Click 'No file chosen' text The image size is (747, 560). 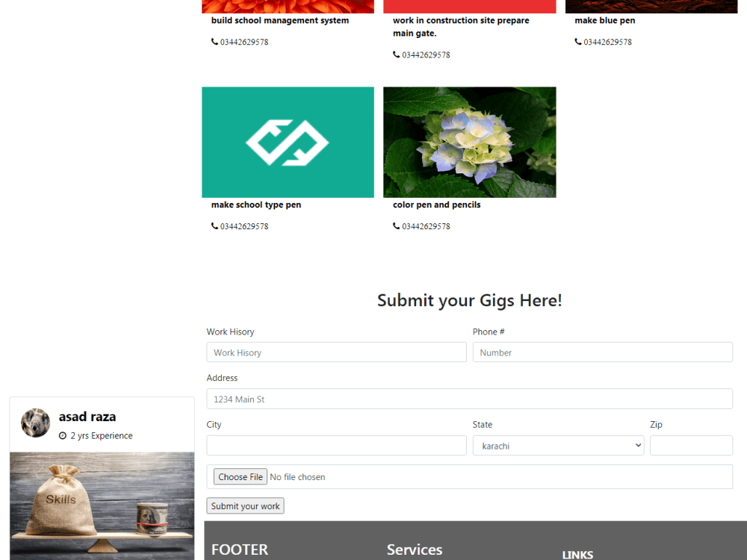point(297,477)
